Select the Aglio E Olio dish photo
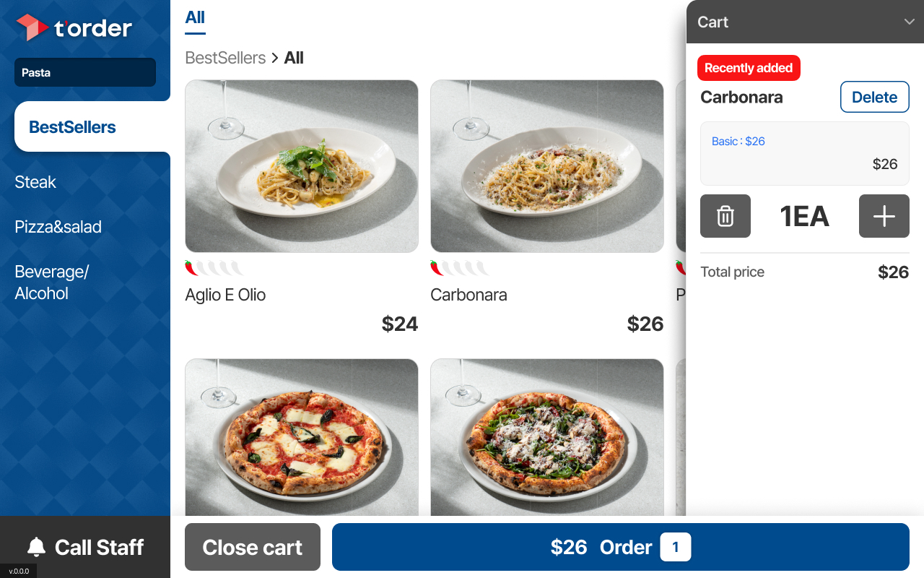The image size is (924, 578). (x=302, y=166)
